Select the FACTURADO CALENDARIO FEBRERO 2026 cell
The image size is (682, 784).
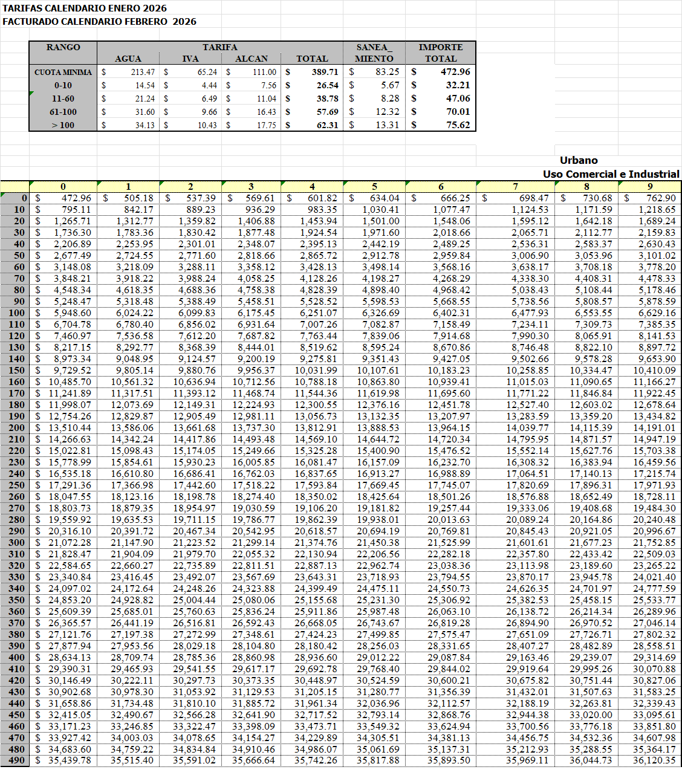point(99,22)
